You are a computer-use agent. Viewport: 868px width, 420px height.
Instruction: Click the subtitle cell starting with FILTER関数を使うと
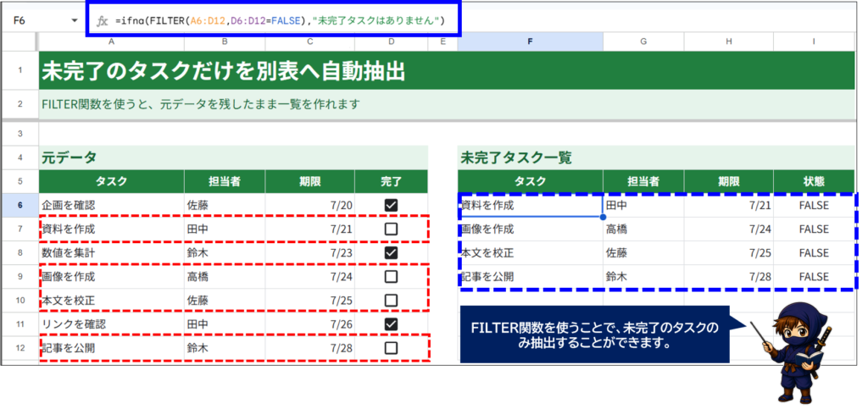point(447,104)
